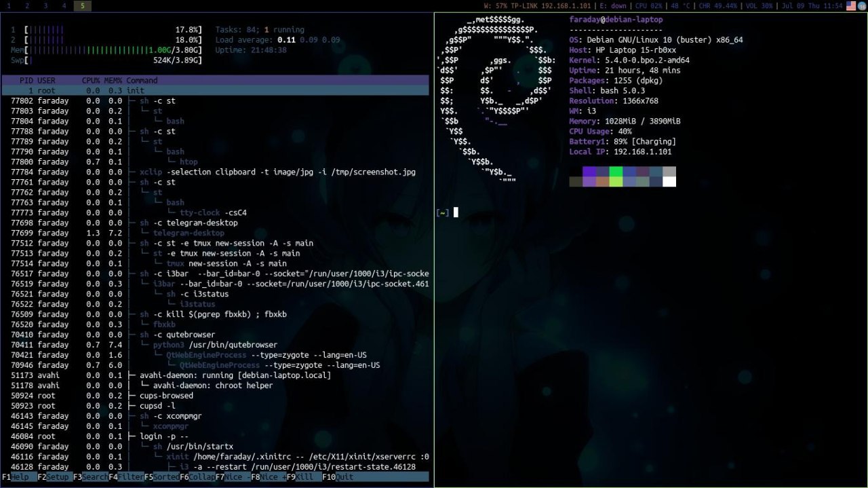The width and height of the screenshot is (868, 488).
Task: Select the active workspace 5 tab
Action: click(x=82, y=5)
